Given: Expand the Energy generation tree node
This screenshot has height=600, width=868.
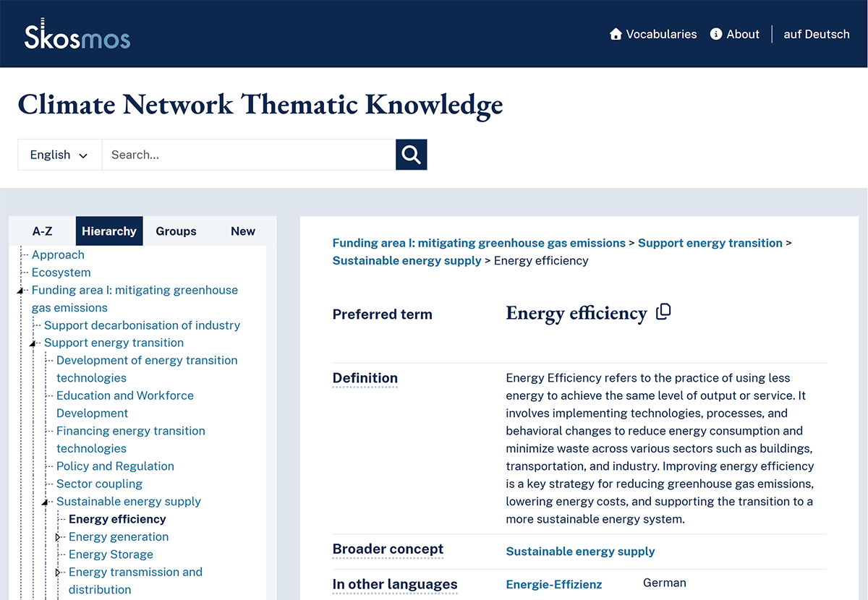Looking at the screenshot, I should point(59,537).
